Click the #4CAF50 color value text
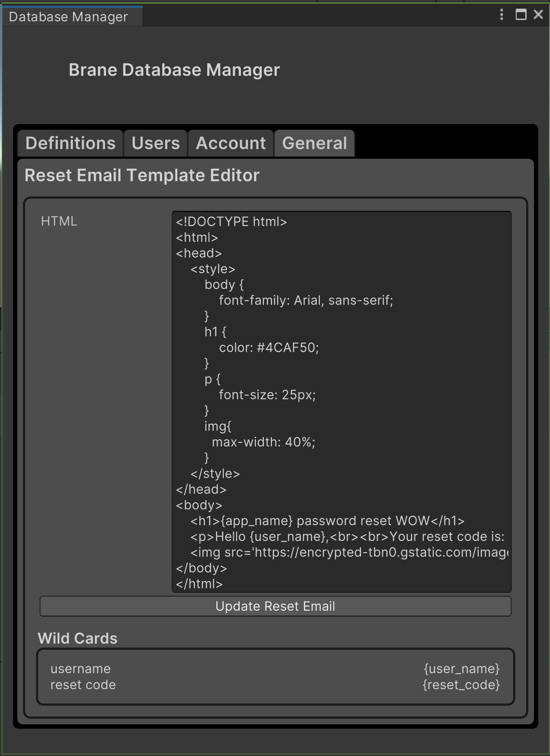Image resolution: width=550 pixels, height=756 pixels. coord(288,347)
